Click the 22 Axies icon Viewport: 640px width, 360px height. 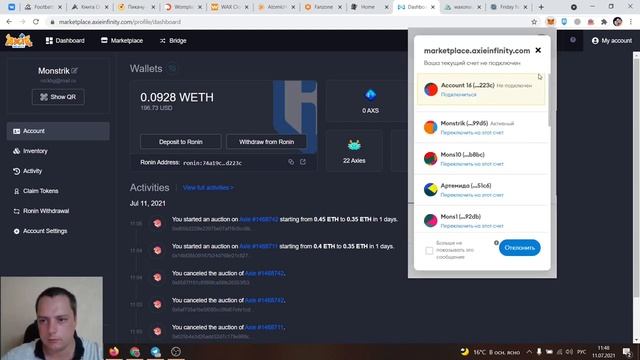[x=354, y=145]
